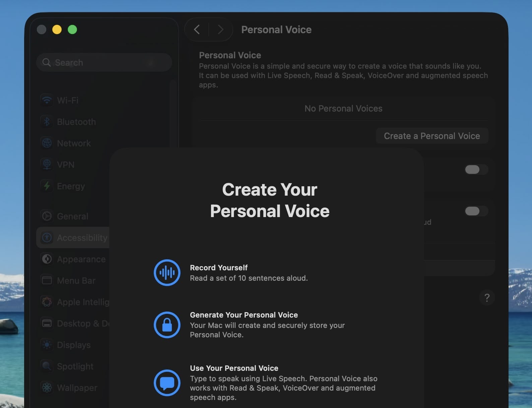Click the speech bubble Personal Voice icon

click(x=167, y=383)
